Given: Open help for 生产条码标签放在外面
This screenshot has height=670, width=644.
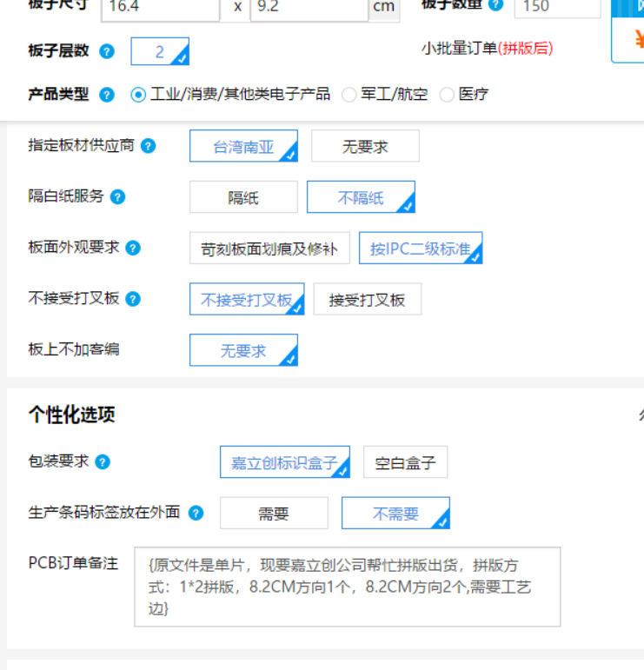Looking at the screenshot, I should click(x=196, y=513).
